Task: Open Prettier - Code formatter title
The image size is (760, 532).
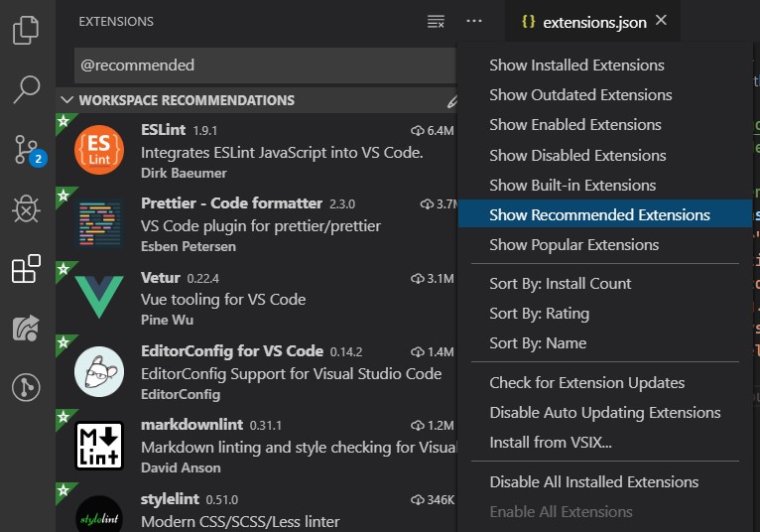Action: [232, 203]
